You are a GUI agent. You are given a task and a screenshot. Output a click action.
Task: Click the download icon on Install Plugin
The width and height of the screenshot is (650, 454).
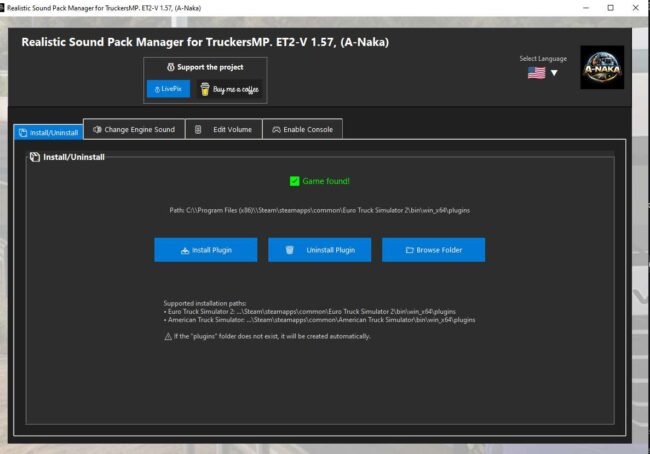(x=185, y=250)
